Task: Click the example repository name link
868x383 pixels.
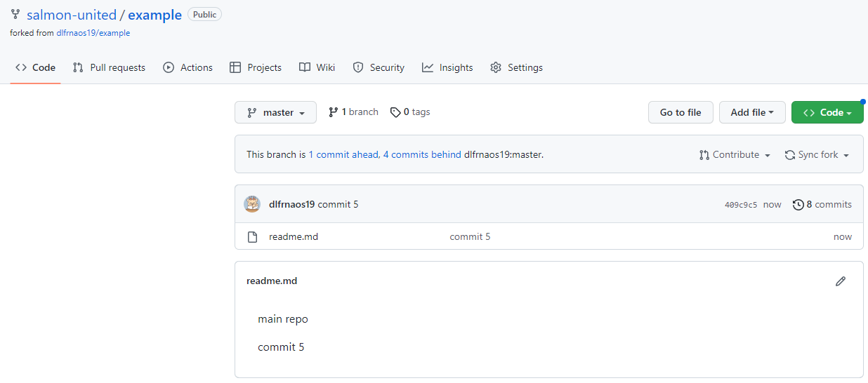Action: point(154,15)
